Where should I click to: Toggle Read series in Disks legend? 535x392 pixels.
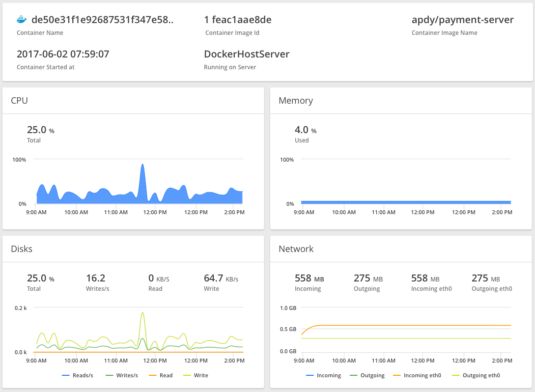(161, 375)
